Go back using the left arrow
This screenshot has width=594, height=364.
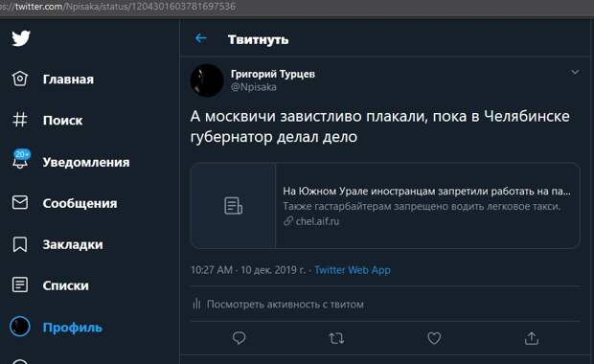[x=201, y=38]
